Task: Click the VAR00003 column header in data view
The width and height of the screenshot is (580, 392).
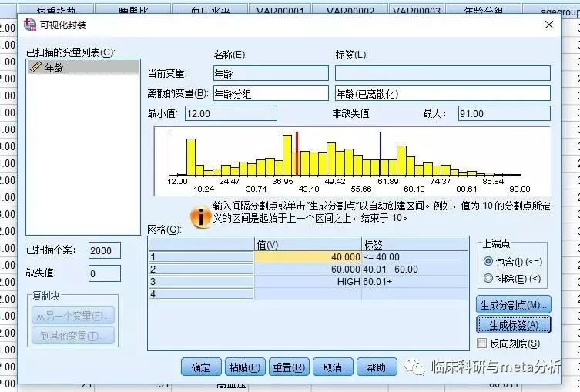Action: [417, 10]
